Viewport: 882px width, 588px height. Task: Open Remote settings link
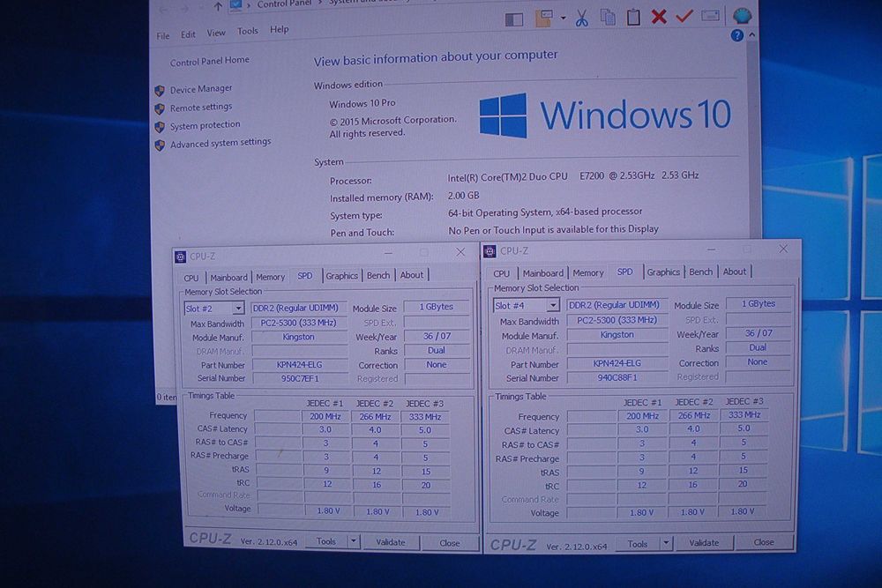[x=201, y=107]
